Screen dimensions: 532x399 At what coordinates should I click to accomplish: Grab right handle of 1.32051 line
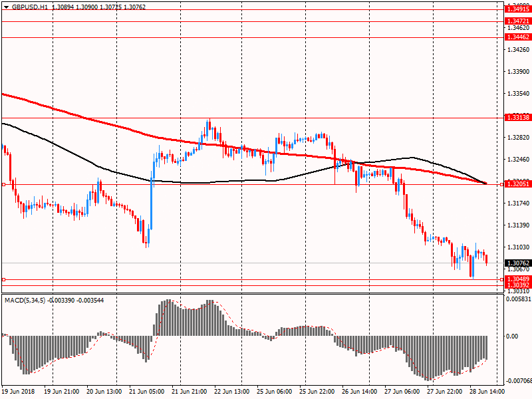(x=502, y=185)
